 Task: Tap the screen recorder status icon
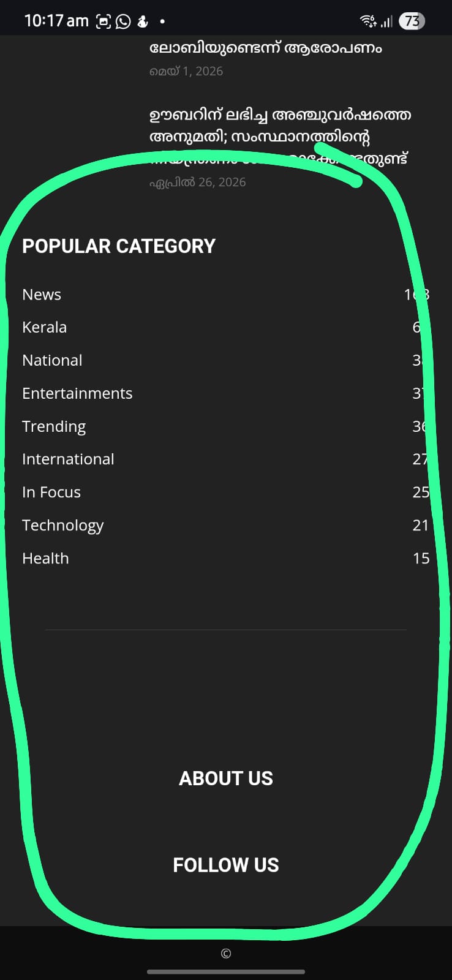(x=104, y=21)
